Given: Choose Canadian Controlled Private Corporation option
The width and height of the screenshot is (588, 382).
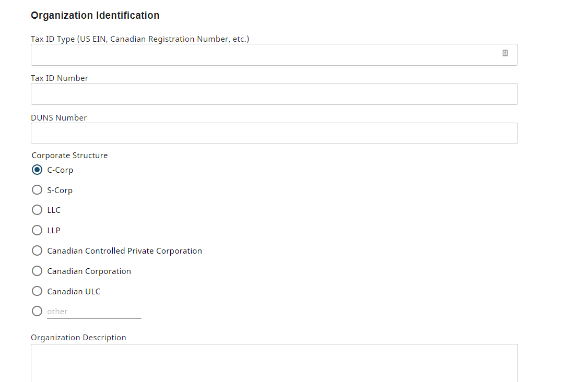Looking at the screenshot, I should 37,250.
